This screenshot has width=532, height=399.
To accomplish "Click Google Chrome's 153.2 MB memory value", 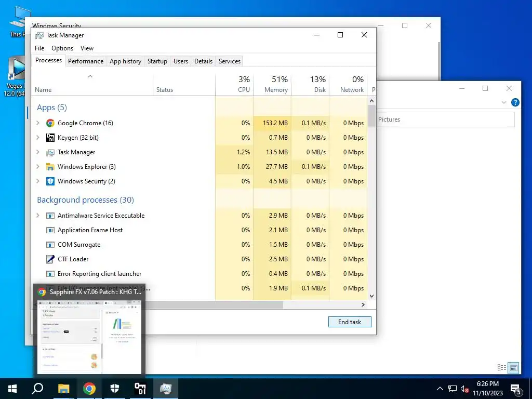I will click(x=275, y=123).
